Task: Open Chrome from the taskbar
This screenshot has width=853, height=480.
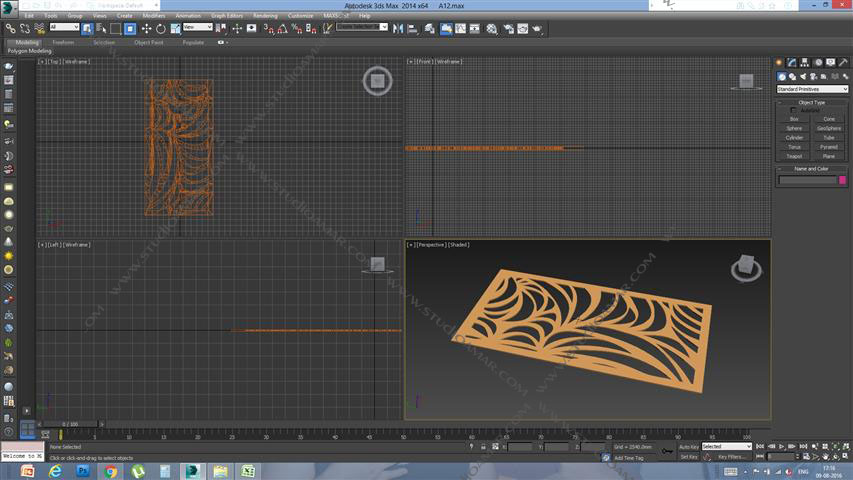Action: (110, 470)
